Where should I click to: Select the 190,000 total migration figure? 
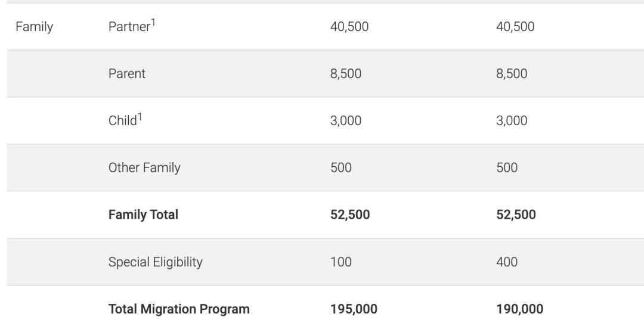tap(519, 309)
